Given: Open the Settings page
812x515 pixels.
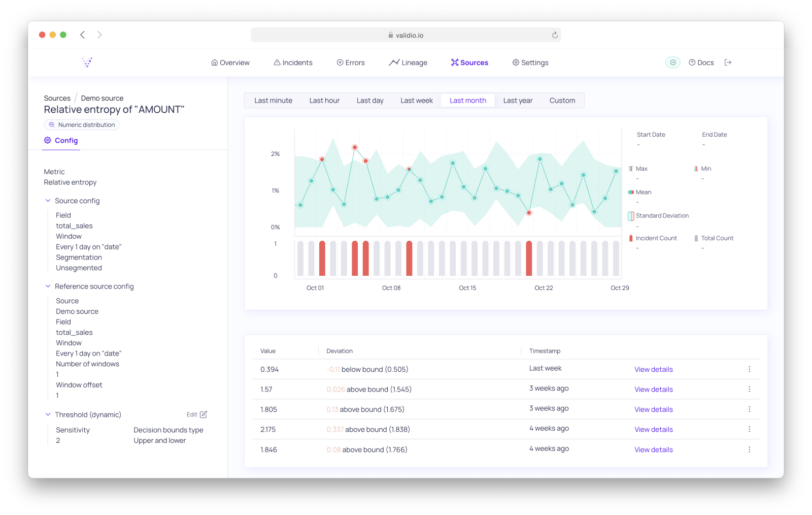Looking at the screenshot, I should (530, 62).
